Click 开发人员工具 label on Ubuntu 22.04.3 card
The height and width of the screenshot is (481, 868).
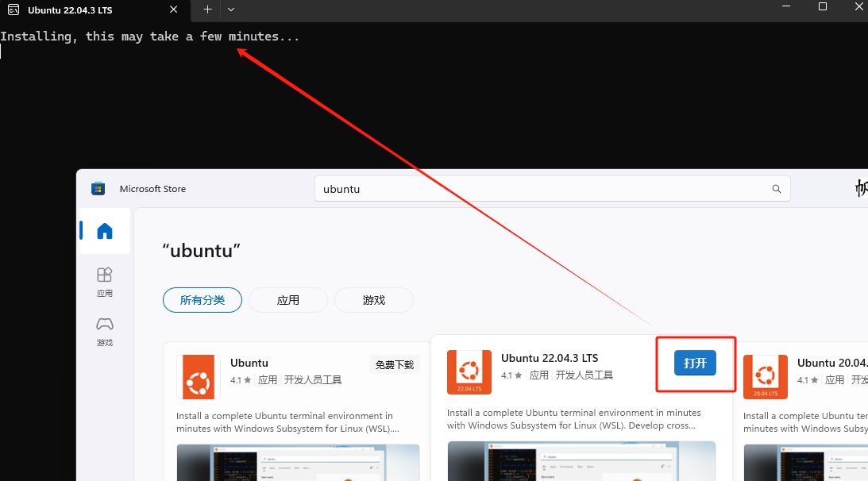pyautogui.click(x=584, y=375)
